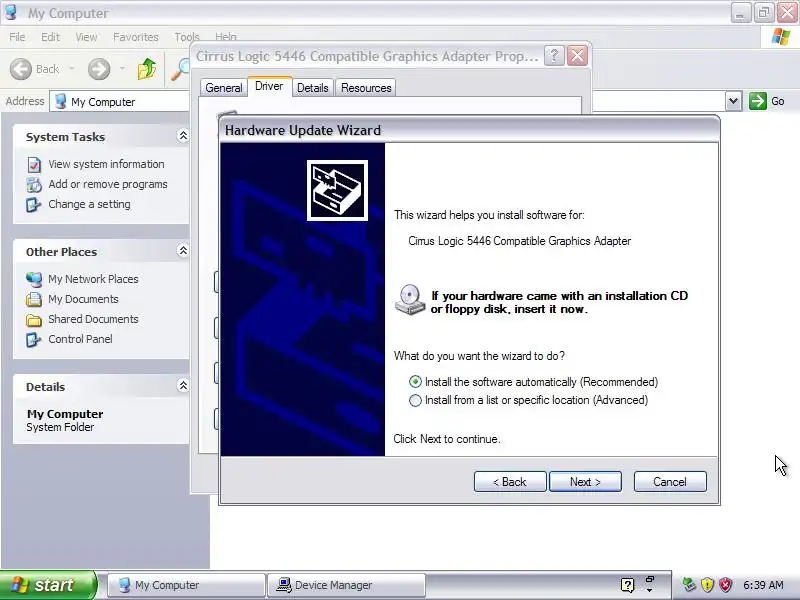Click the device name Cirrus Logic 5446 text
The image size is (800, 600).
pos(519,241)
